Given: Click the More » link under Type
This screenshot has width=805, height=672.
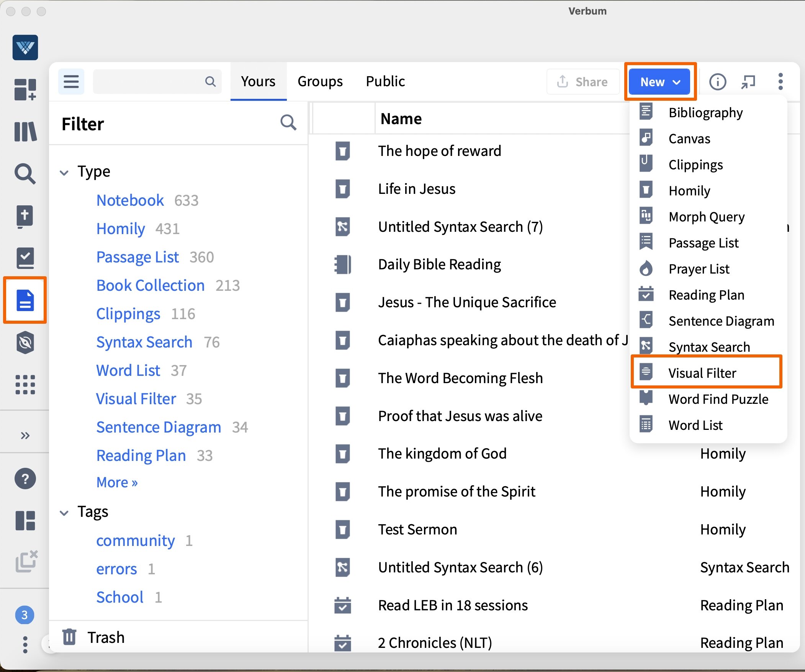Looking at the screenshot, I should pyautogui.click(x=117, y=482).
